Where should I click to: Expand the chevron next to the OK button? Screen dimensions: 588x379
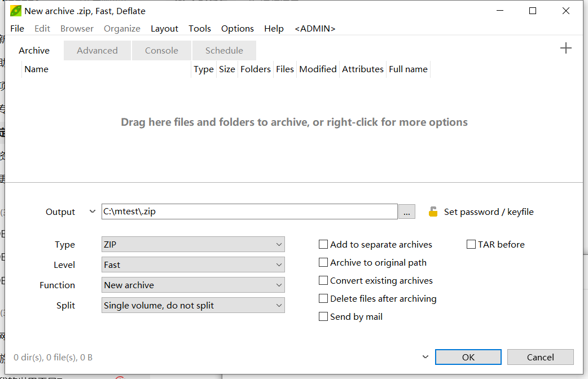425,357
